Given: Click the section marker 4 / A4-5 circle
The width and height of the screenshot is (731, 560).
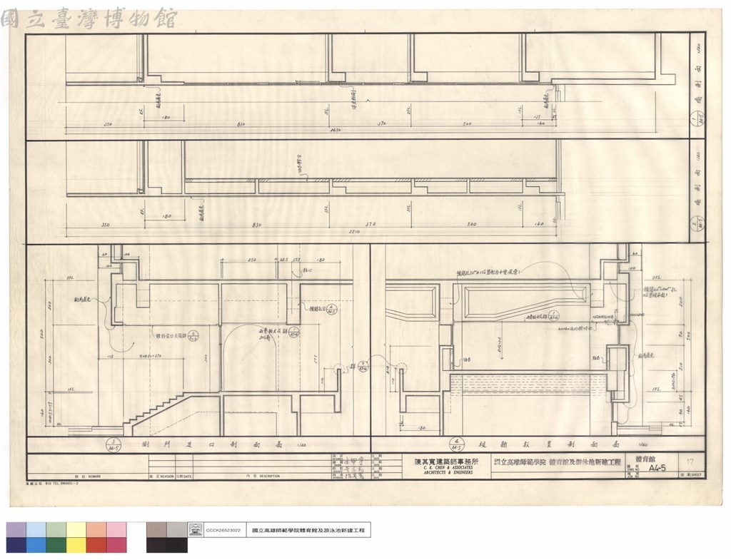Looking at the screenshot, I should (456, 444).
